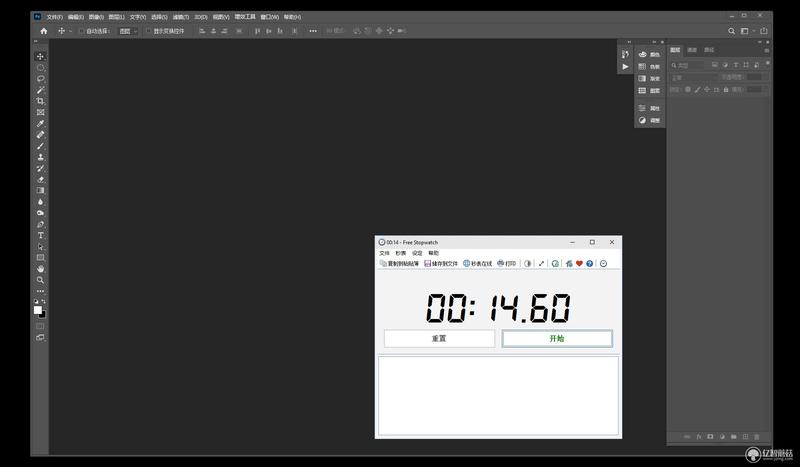The image size is (800, 467).
Task: Swap foreground and background colors icon
Action: click(x=43, y=302)
